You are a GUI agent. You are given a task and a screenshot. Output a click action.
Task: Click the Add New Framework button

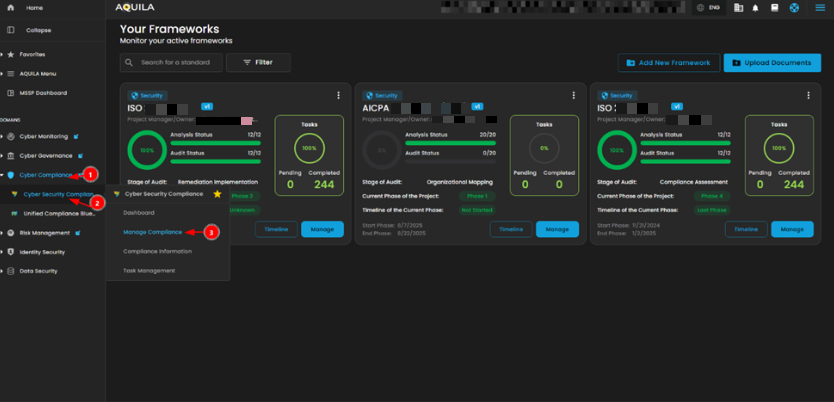(x=667, y=63)
